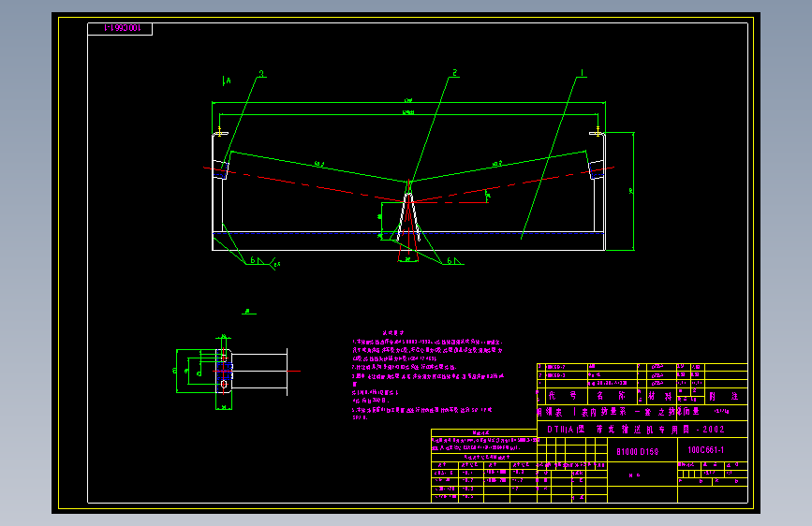The height and width of the screenshot is (526, 812).
Task: Click the B1000 D159 specification text
Action: click(x=637, y=452)
